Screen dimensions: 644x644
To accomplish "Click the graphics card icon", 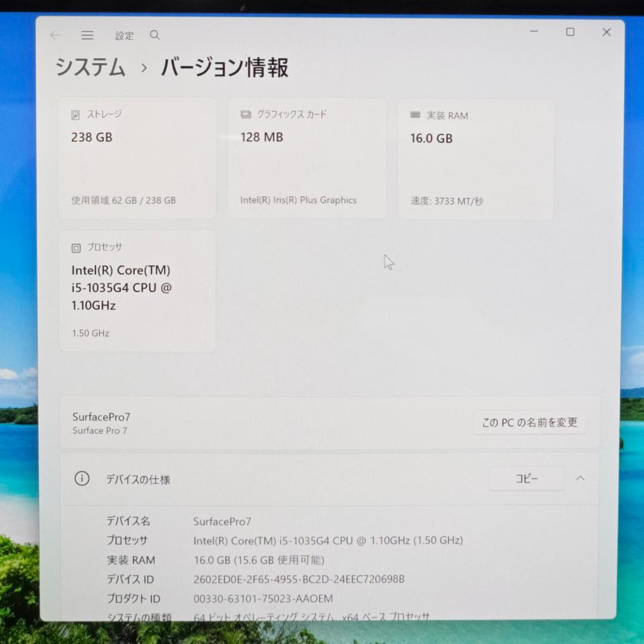I will click(246, 114).
